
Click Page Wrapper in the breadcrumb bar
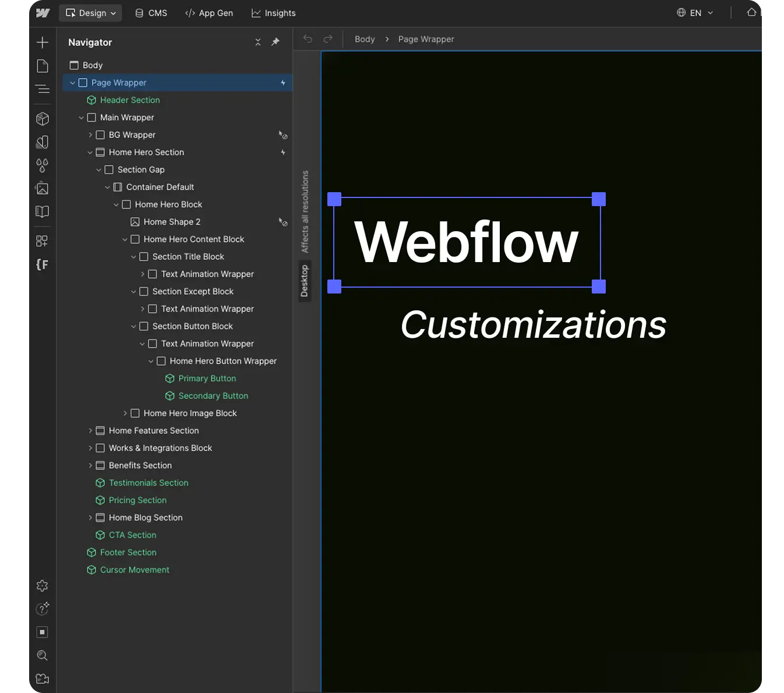pyautogui.click(x=426, y=39)
